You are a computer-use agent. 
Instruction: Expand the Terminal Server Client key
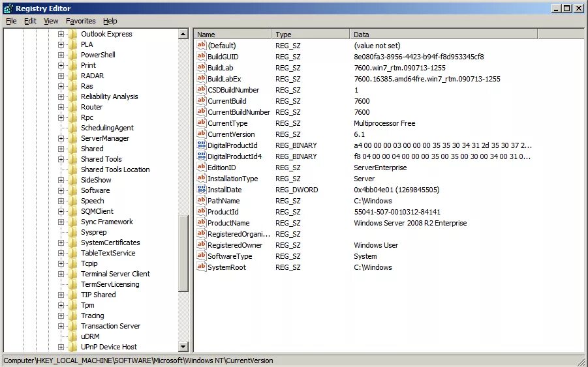[61, 274]
